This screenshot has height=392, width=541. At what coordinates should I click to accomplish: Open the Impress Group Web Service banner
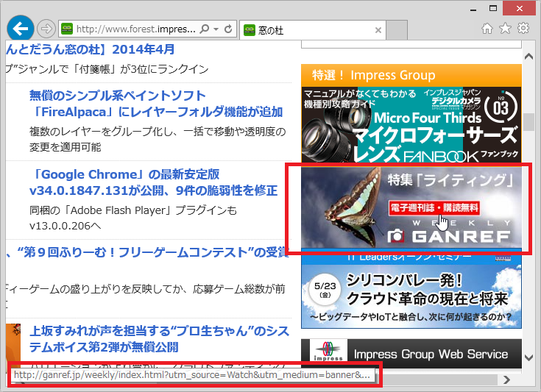pos(411,354)
